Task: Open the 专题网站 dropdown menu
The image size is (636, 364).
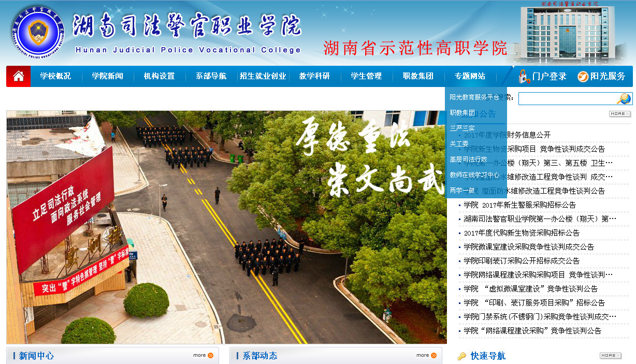Action: coord(470,76)
